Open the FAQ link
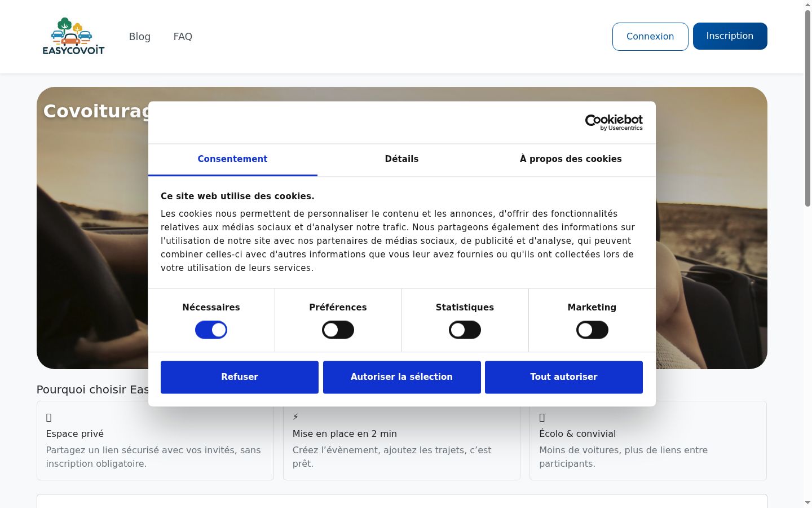This screenshot has height=508, width=812. point(183,37)
